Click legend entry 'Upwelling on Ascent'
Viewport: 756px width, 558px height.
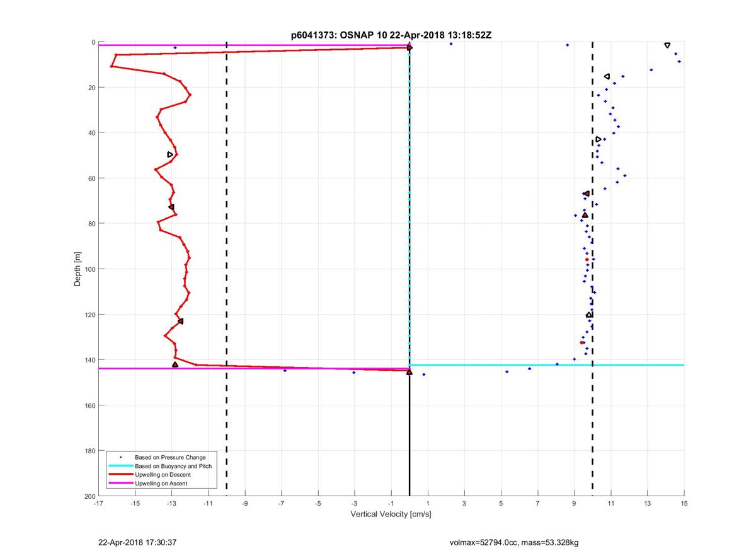161,483
